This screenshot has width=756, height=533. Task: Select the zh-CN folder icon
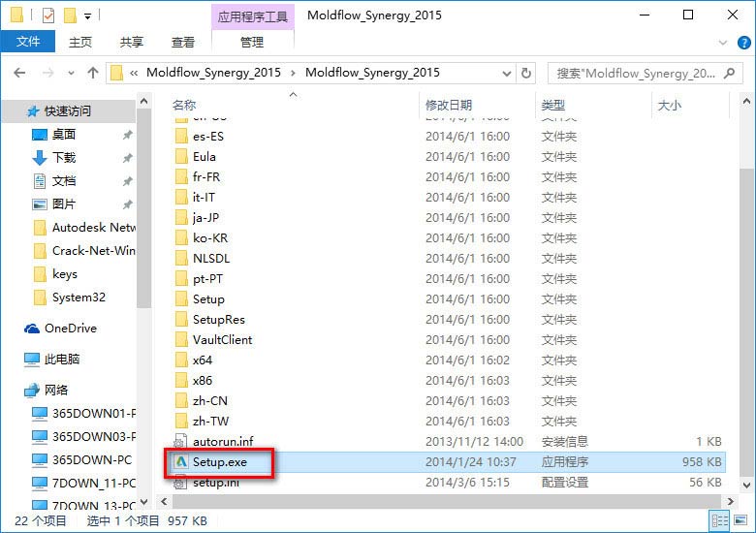coord(181,401)
